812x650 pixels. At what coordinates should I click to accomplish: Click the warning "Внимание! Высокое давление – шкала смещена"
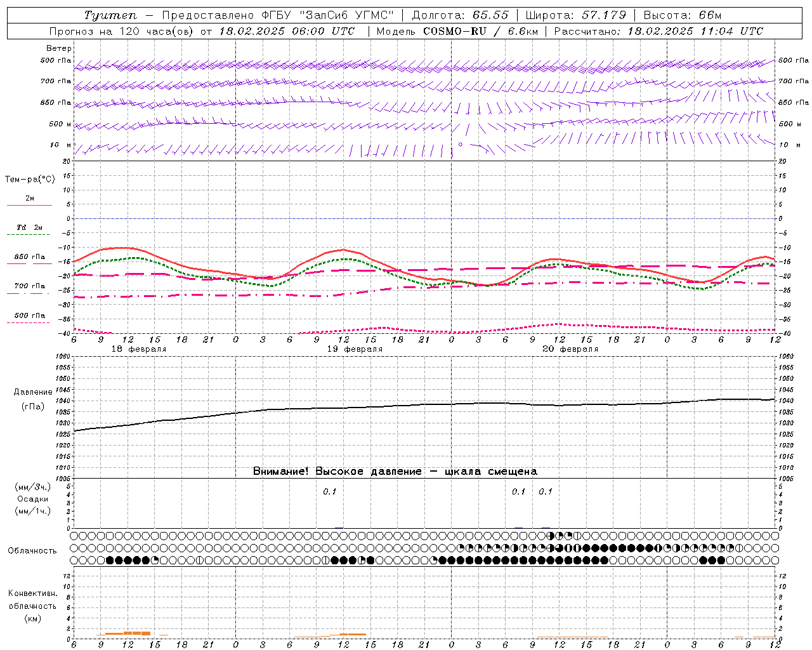(395, 471)
